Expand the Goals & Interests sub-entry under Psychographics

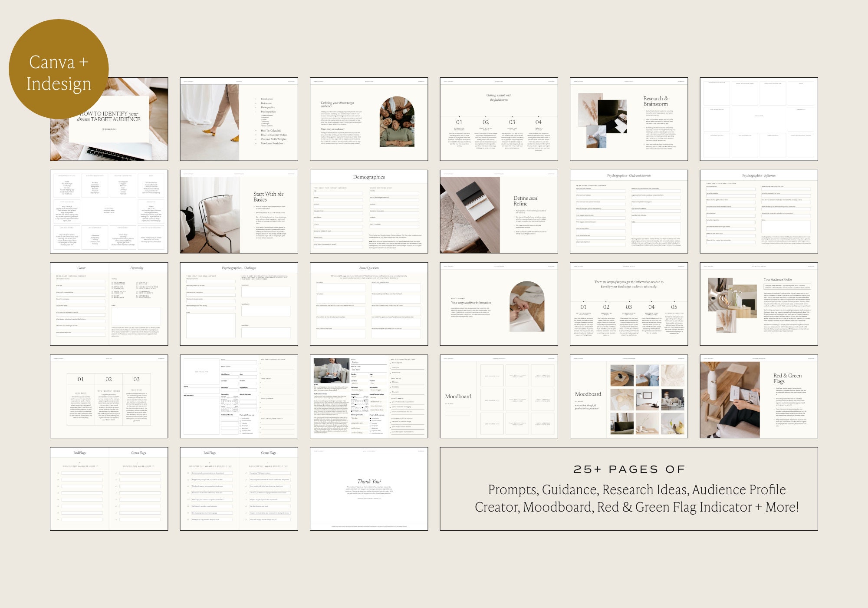coord(266,116)
